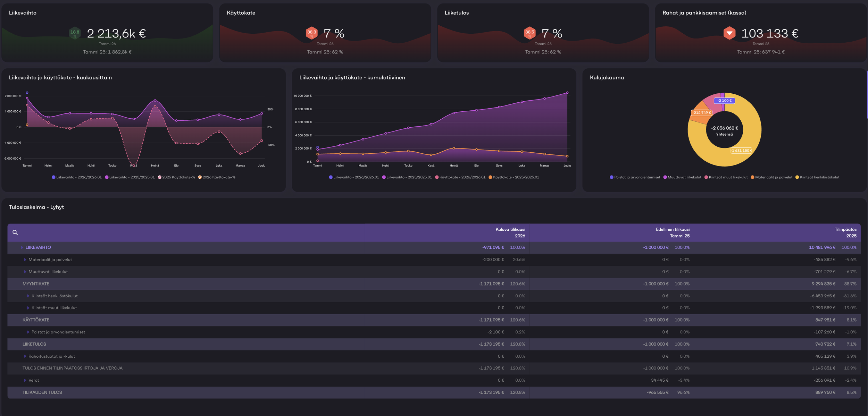Click the Kuluva tilikausi 2026 column header
Screen dimensions: 868x416
(x=510, y=232)
